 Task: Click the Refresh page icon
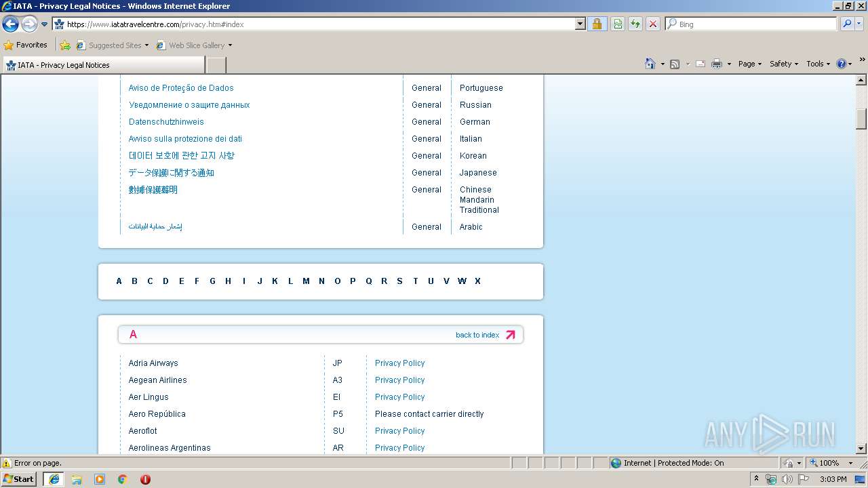coord(635,24)
